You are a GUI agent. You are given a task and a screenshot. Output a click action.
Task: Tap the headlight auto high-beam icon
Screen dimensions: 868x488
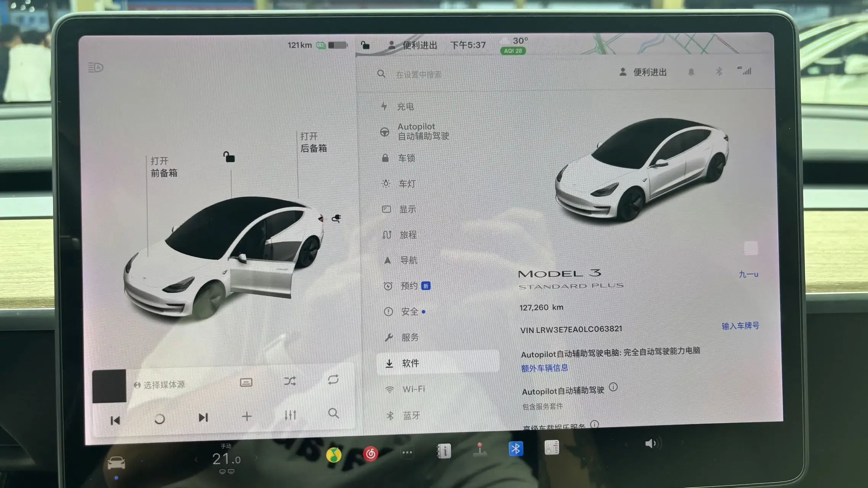coord(95,68)
